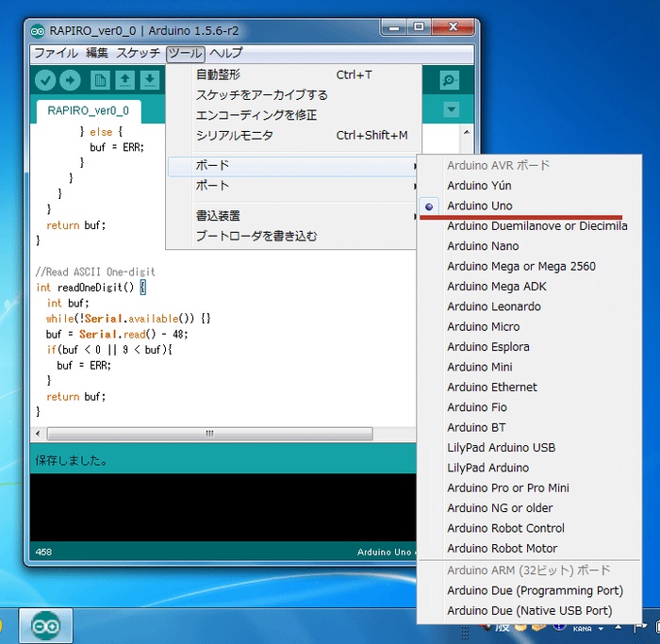
Task: Click the 'while(!Serial.available()) {}' line
Action: [x=128, y=319]
